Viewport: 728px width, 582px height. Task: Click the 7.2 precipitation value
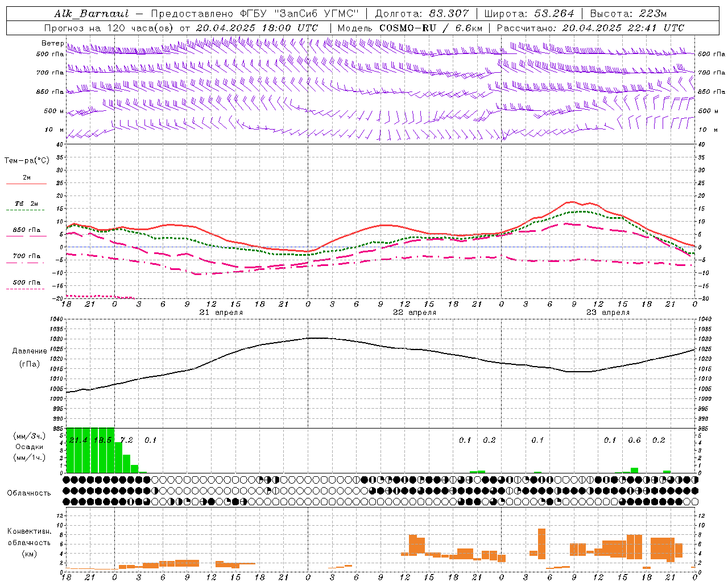click(x=127, y=440)
